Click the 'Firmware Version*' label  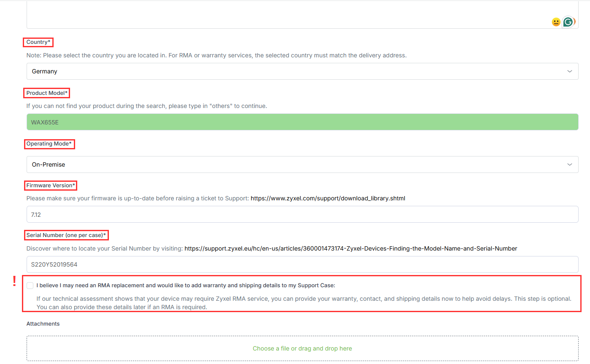(51, 185)
